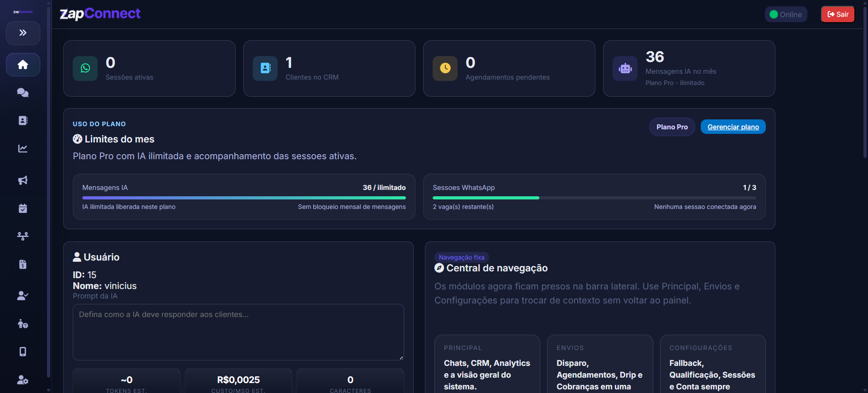Click the red Sair logout button
Viewport: 868px width, 393px height.
(x=838, y=14)
